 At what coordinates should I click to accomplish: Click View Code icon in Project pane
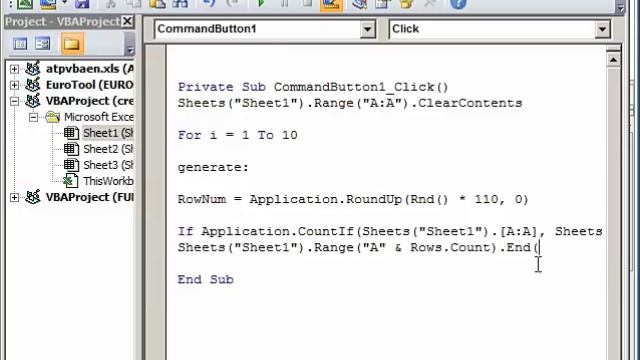pos(20,44)
